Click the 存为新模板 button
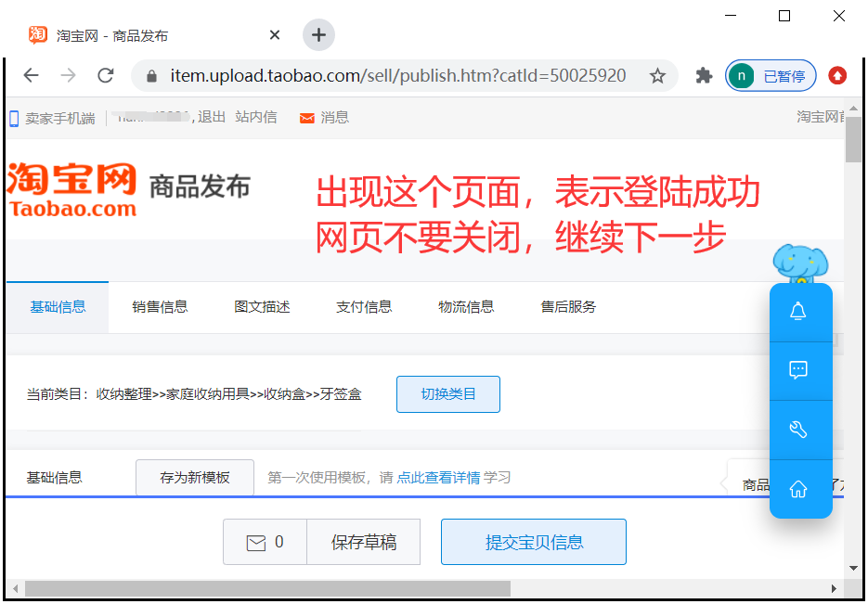 pos(195,478)
